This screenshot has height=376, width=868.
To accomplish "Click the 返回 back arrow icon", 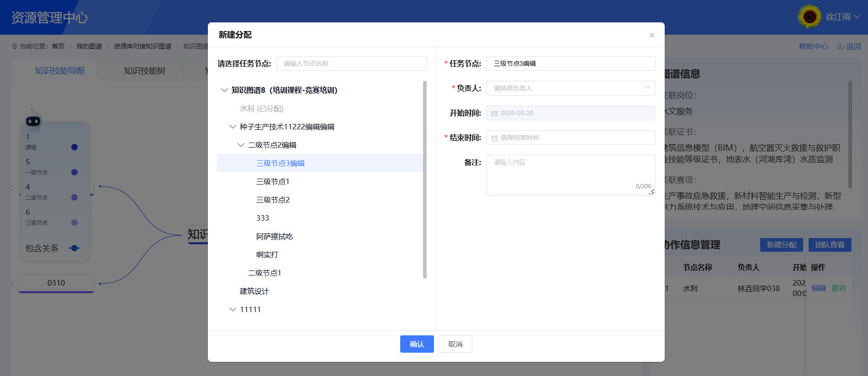I will (x=841, y=46).
